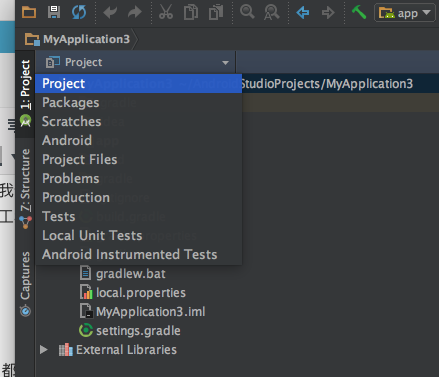Choose the Problems view option
This screenshot has width=439, height=377.
[138, 178]
